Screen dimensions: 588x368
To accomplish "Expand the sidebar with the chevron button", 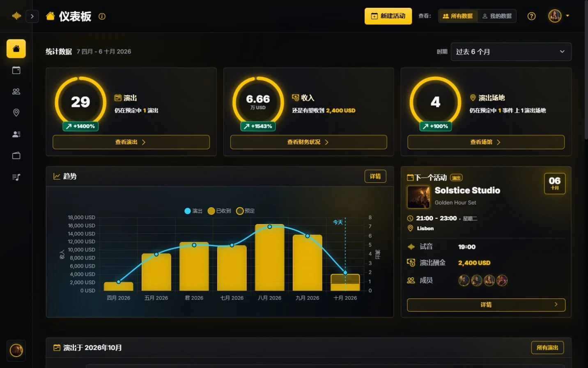I will point(32,16).
